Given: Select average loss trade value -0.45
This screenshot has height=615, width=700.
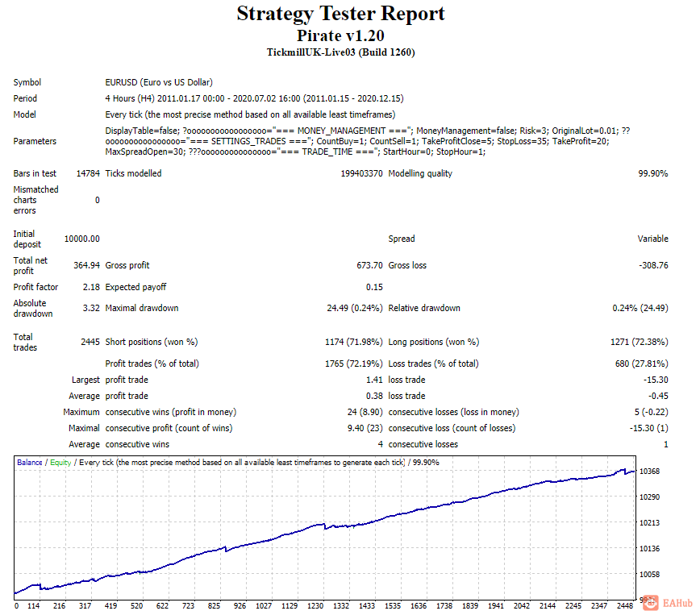Looking at the screenshot, I should pyautogui.click(x=658, y=396).
